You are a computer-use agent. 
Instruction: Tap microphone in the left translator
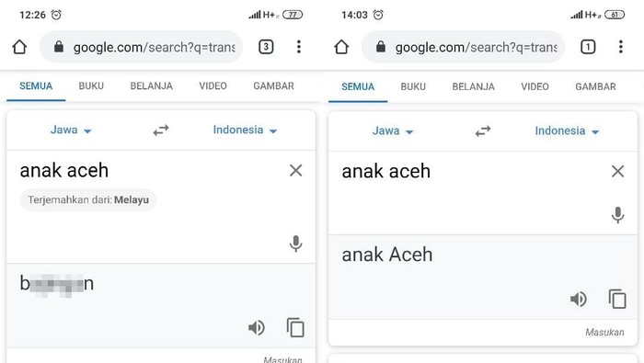tap(295, 244)
